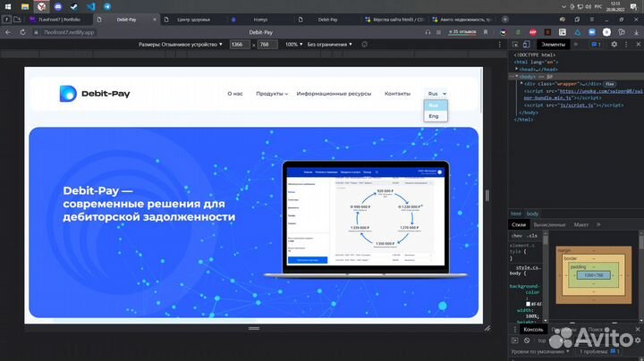Switch to the Home tab
Viewport: 644px width, 361px height.
point(259,20)
